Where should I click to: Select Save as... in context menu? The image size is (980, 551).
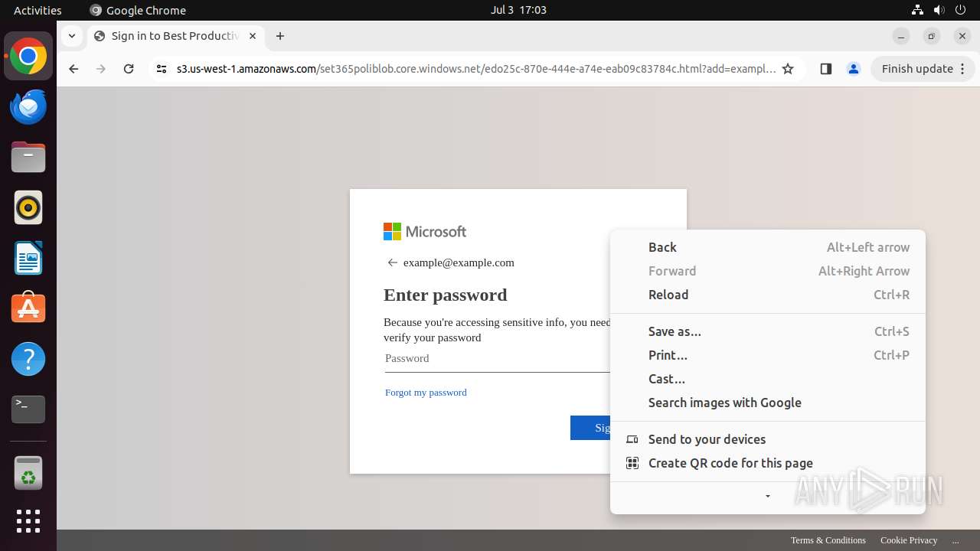pyautogui.click(x=768, y=331)
